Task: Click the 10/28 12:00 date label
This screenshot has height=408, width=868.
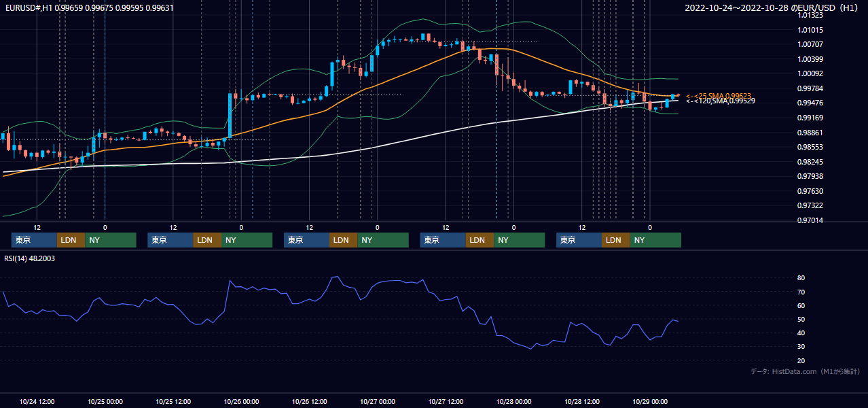Action: click(x=581, y=402)
